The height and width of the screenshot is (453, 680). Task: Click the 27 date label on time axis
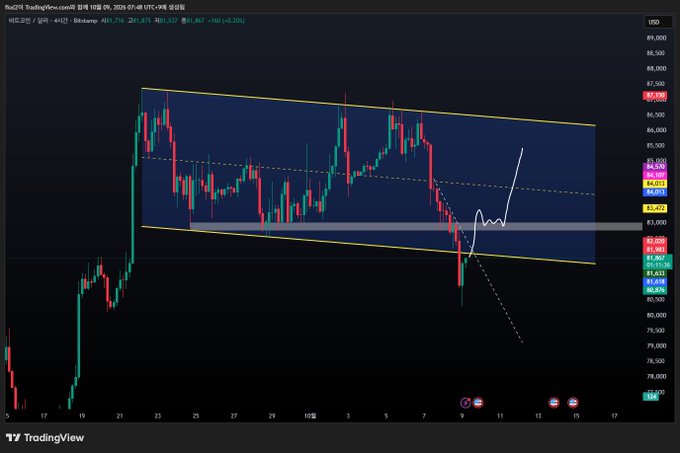[x=234, y=416]
